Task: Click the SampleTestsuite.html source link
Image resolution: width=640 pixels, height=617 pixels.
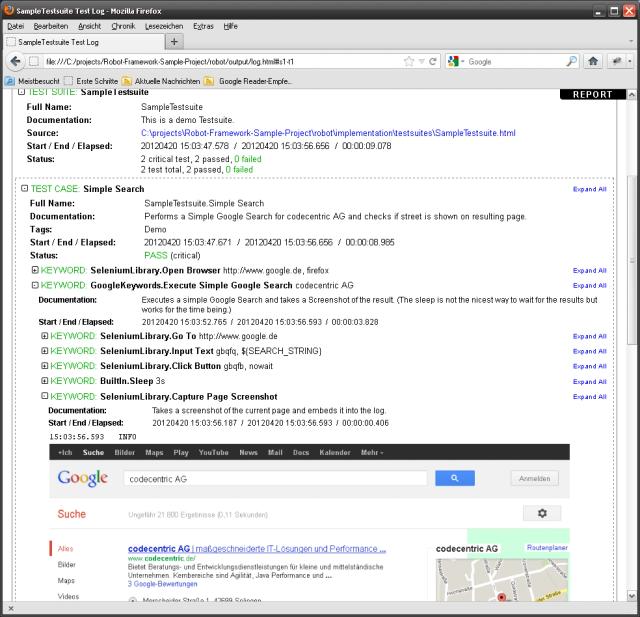Action: [x=328, y=132]
